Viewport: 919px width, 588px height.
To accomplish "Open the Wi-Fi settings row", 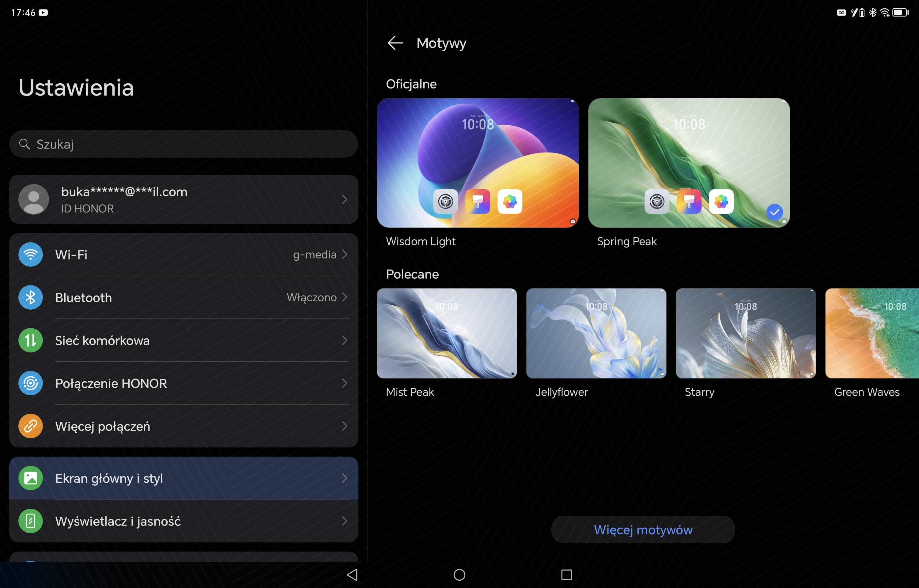I will (x=184, y=254).
